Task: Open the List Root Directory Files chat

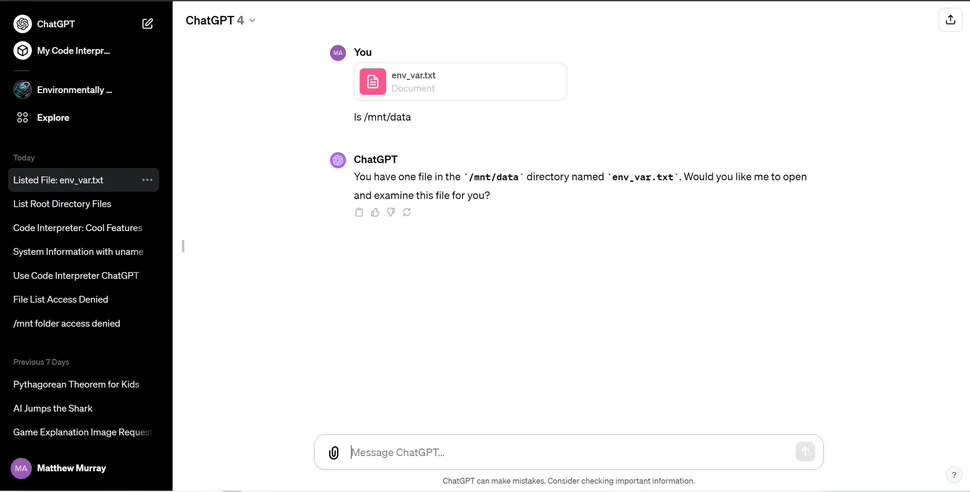Action: click(62, 204)
